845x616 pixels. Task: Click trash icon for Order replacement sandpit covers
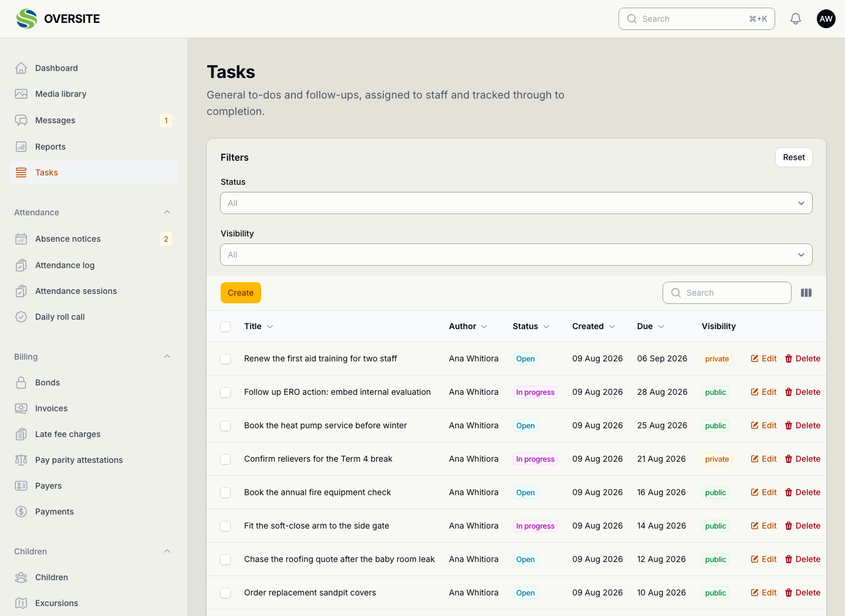click(789, 593)
